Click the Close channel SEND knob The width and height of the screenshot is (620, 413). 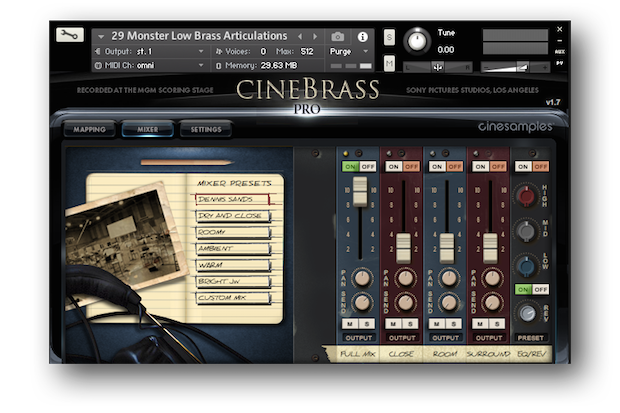[405, 303]
